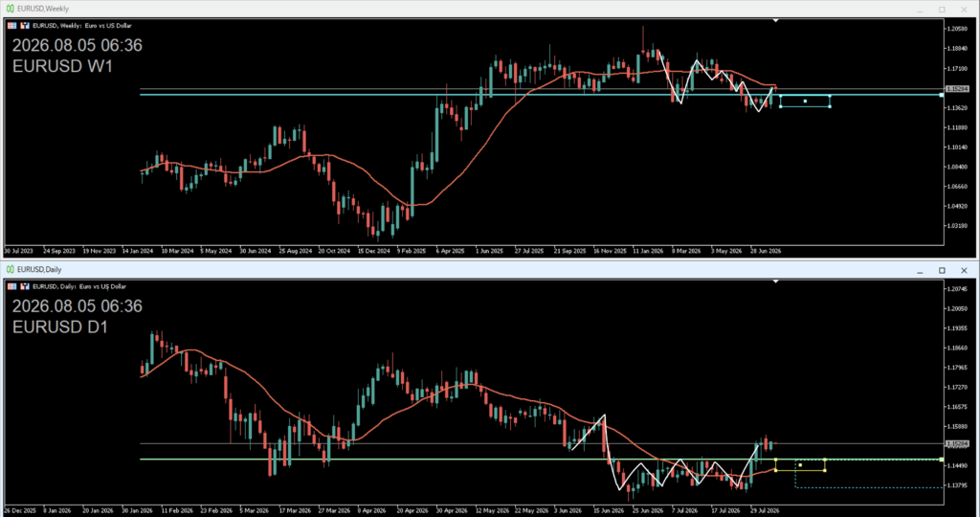Click the cyan rectangle's bottom-right corner handle
The width and height of the screenshot is (980, 517).
click(x=830, y=107)
